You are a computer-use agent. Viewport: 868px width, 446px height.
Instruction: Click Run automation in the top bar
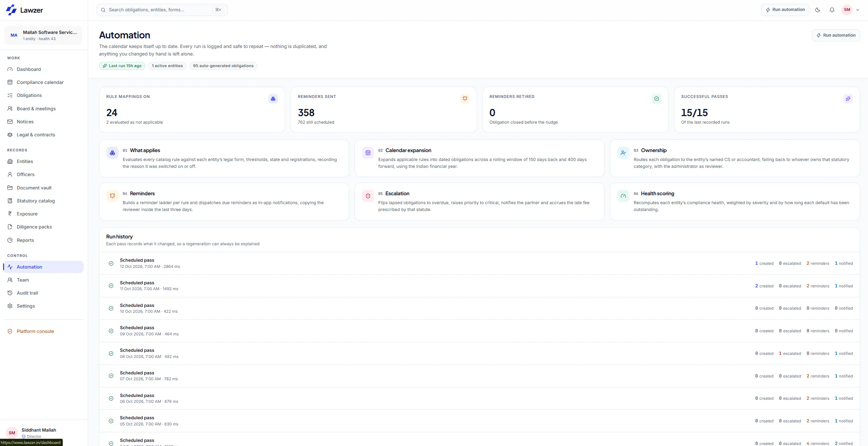pos(785,10)
